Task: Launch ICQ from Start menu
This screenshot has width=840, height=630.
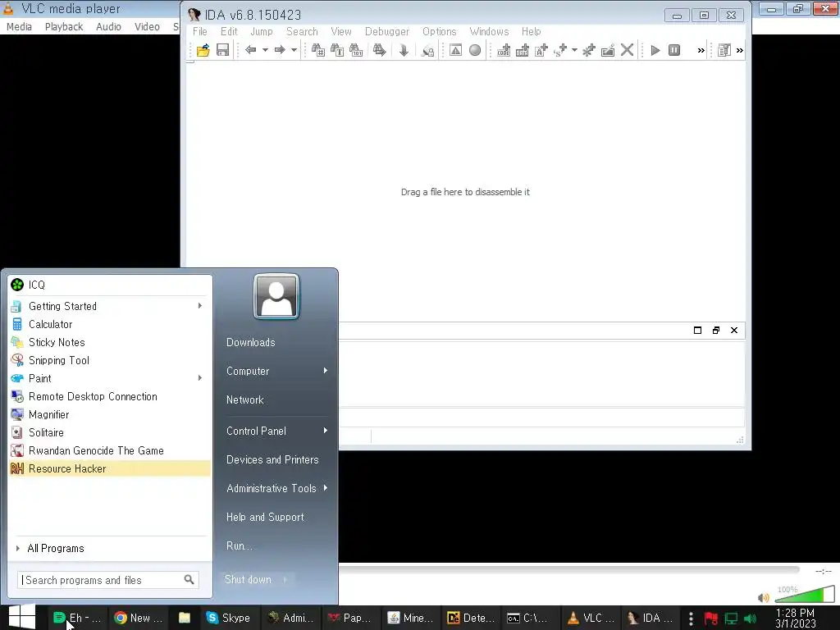Action: [x=110, y=285]
